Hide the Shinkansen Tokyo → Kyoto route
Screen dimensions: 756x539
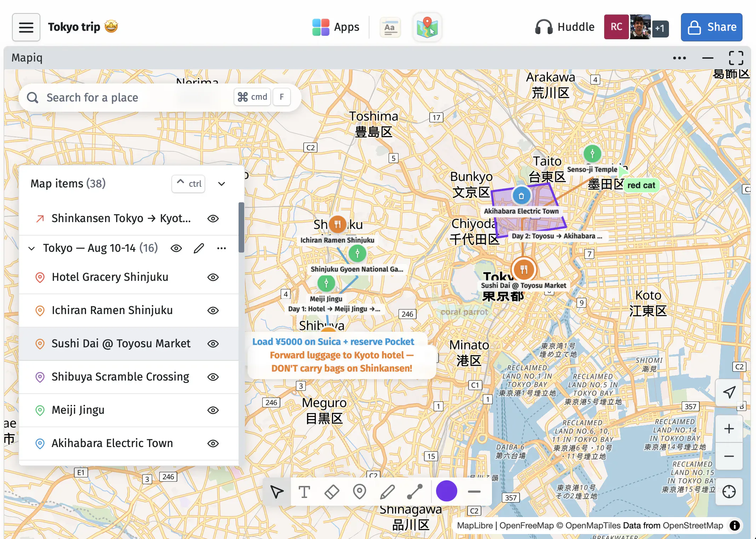point(213,219)
